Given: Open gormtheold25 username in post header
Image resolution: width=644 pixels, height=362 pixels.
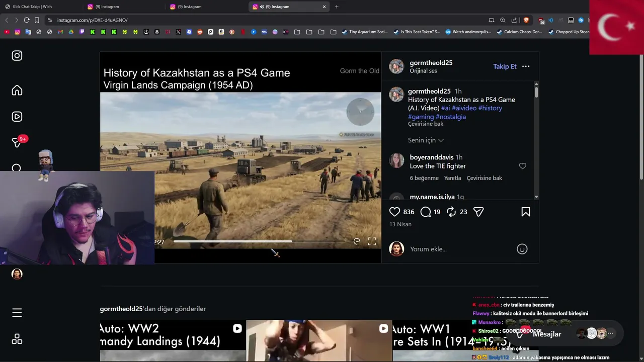Looking at the screenshot, I should tap(431, 63).
